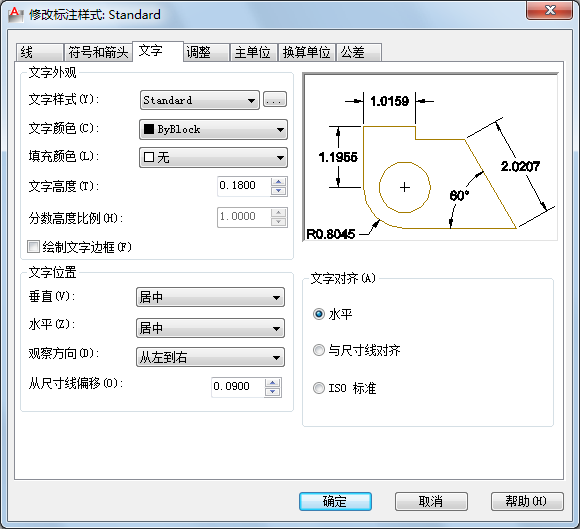
Task: Switch to the 符号和箭头 tab
Action: tap(98, 52)
